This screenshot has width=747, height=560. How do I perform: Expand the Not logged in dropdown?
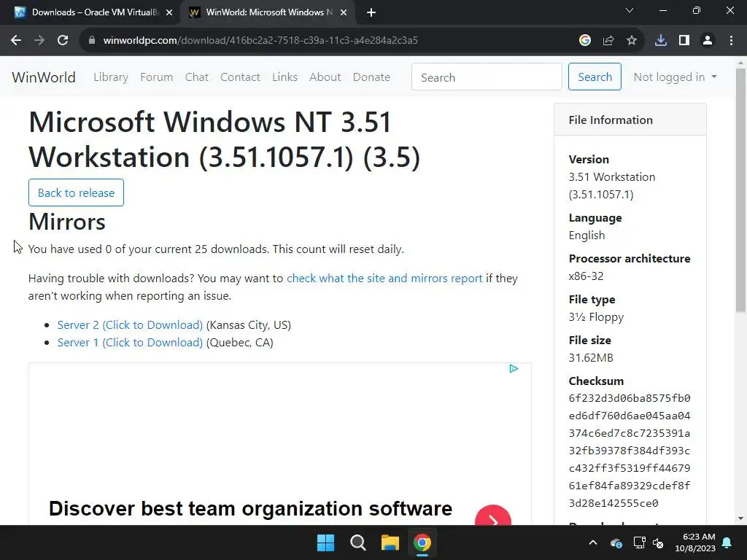(x=675, y=77)
